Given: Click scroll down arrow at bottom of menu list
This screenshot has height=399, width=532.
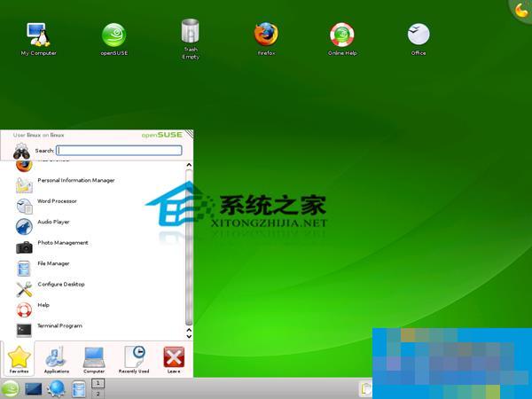Looking at the screenshot, I should pyautogui.click(x=189, y=336).
